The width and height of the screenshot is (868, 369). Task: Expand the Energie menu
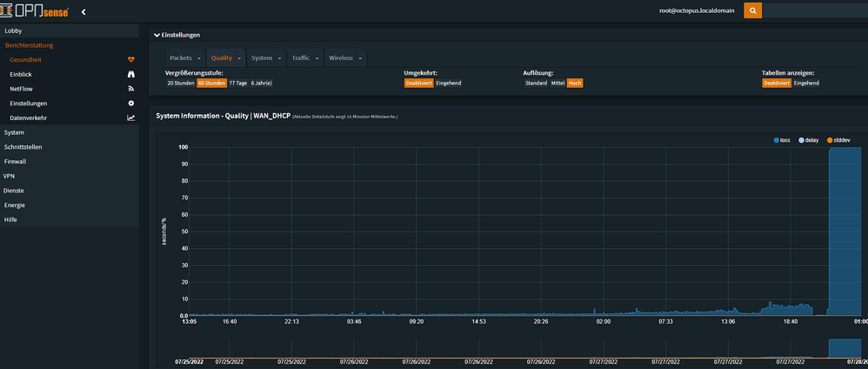point(70,205)
